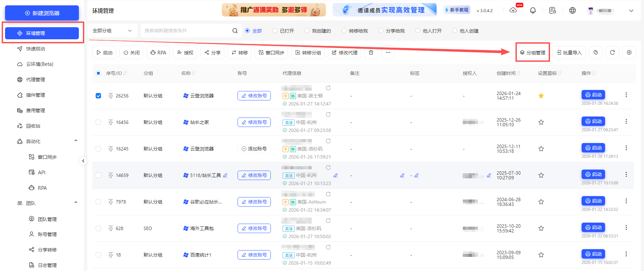Collapse the 团队 sidebar section
Viewport: 644px width, 271px height.
[76, 202]
